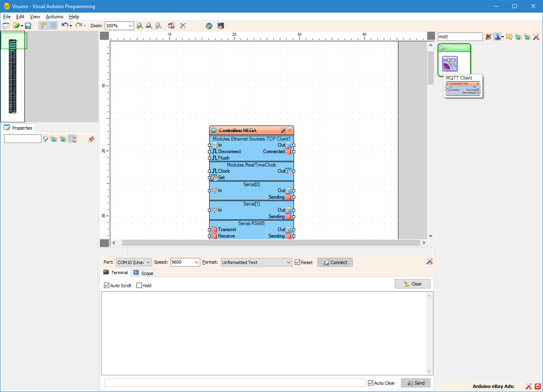The image size is (543, 392).
Task: Open component palette settings tools icon
Action: click(536, 37)
